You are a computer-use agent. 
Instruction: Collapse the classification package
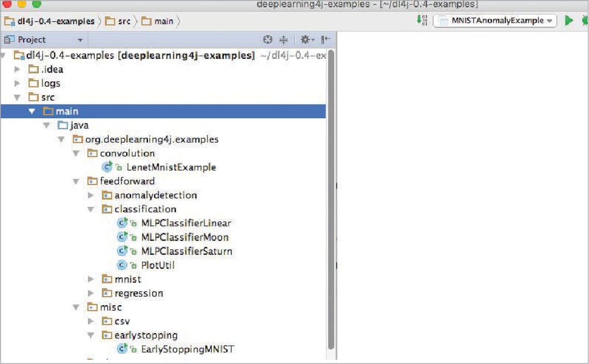[91, 209]
